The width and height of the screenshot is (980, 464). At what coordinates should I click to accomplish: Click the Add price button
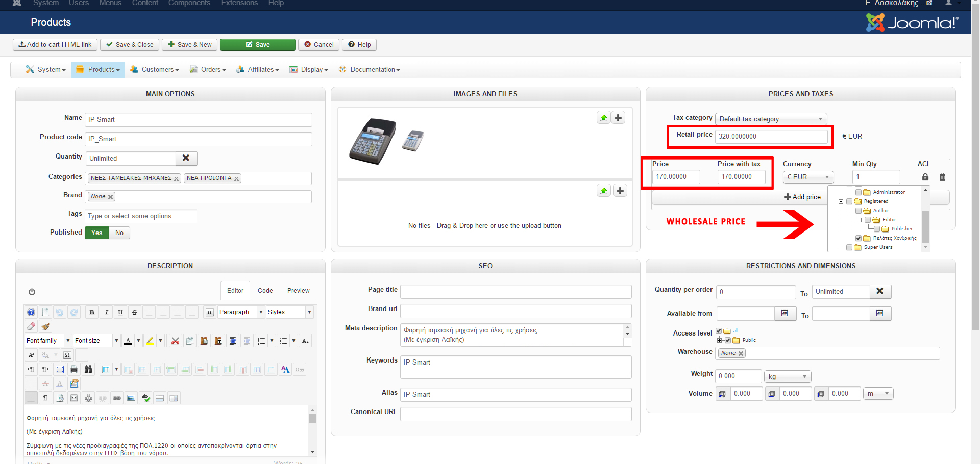pyautogui.click(x=802, y=197)
